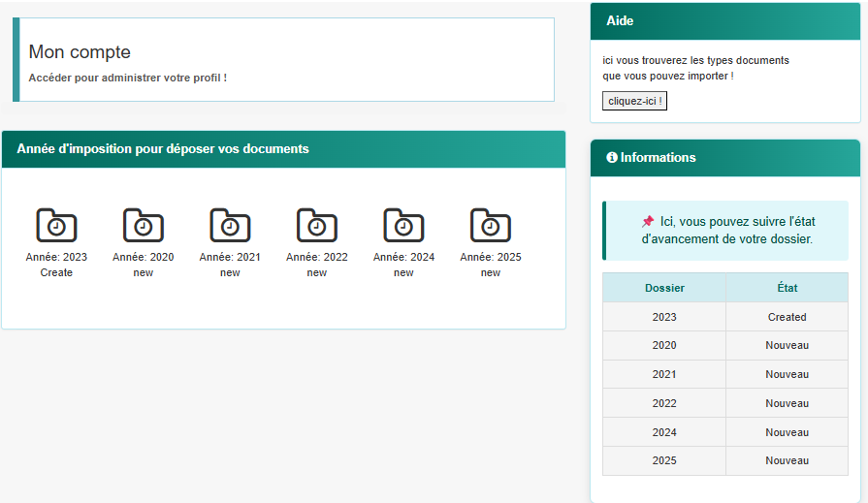Open the Année 2023 folder icon

(x=56, y=226)
